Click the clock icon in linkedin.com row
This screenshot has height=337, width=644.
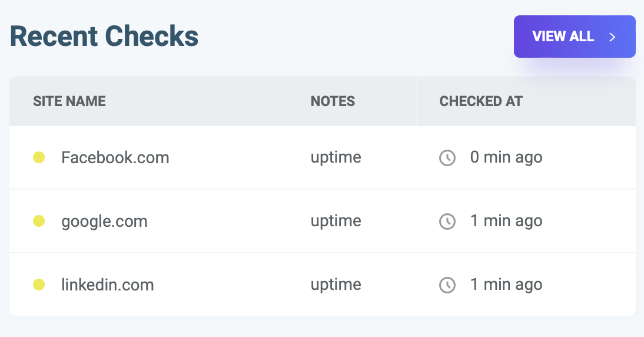447,285
